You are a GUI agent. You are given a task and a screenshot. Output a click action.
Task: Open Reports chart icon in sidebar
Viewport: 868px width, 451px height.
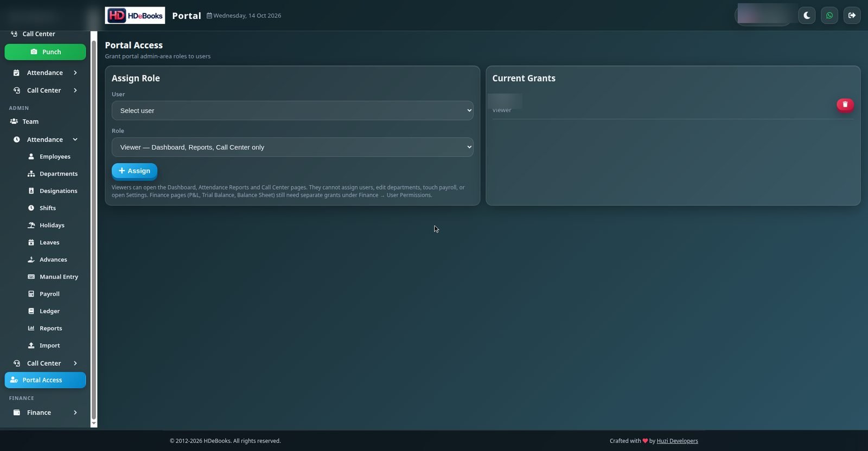[x=31, y=328]
